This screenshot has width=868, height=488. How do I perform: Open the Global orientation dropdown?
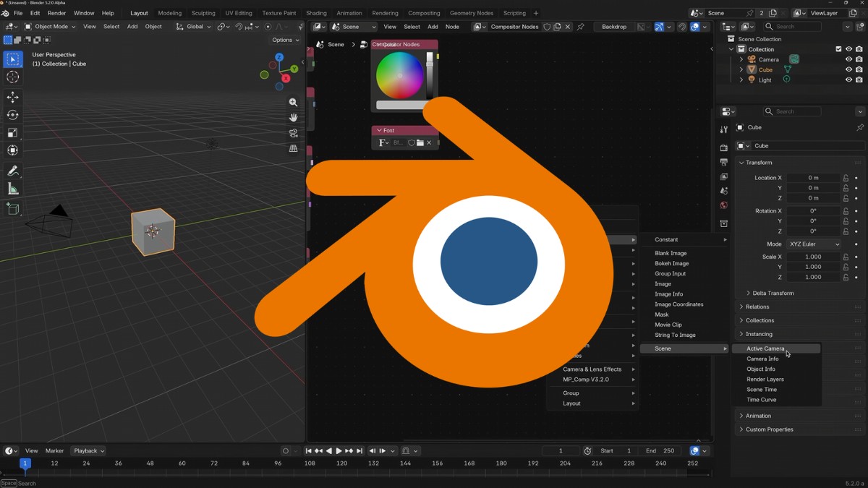click(194, 27)
